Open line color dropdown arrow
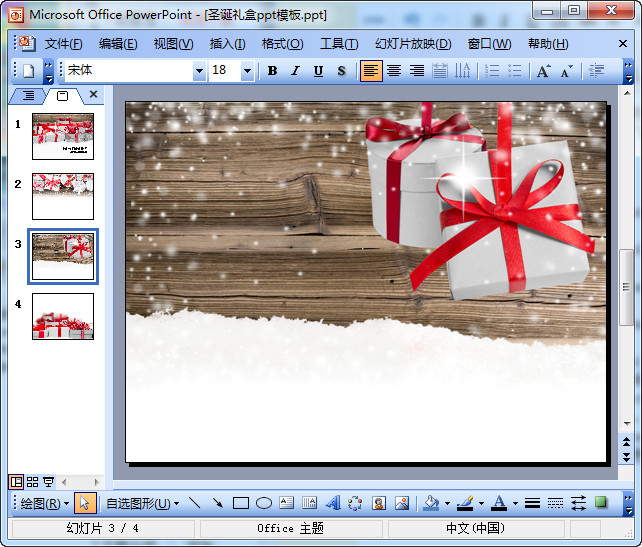 pos(481,503)
